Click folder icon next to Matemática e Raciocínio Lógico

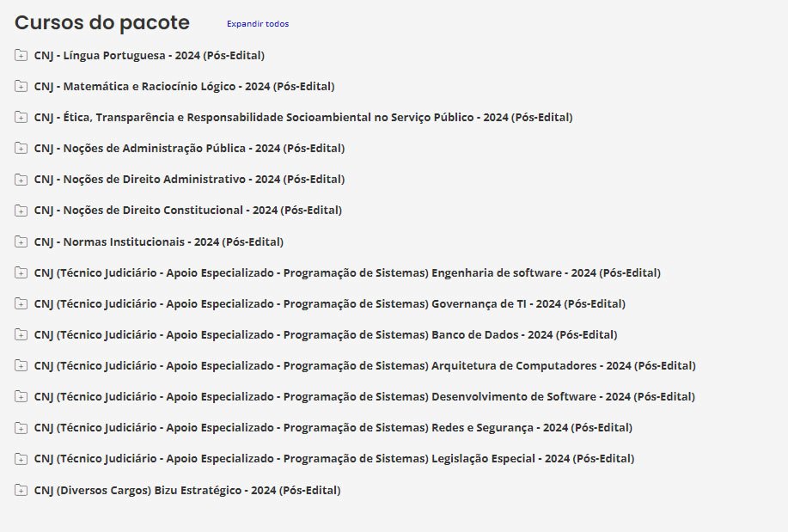(x=21, y=87)
